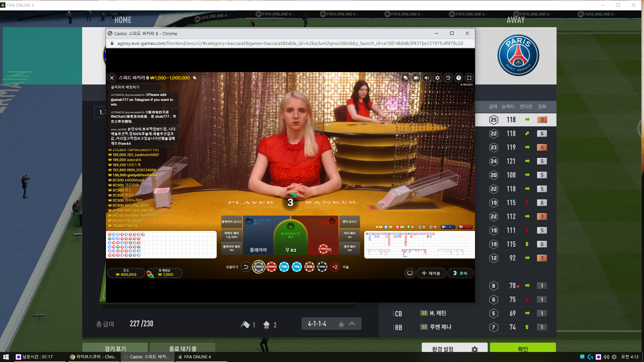Open the taskbar clock 오전 4:13
The image size is (644, 362).
coord(630,357)
